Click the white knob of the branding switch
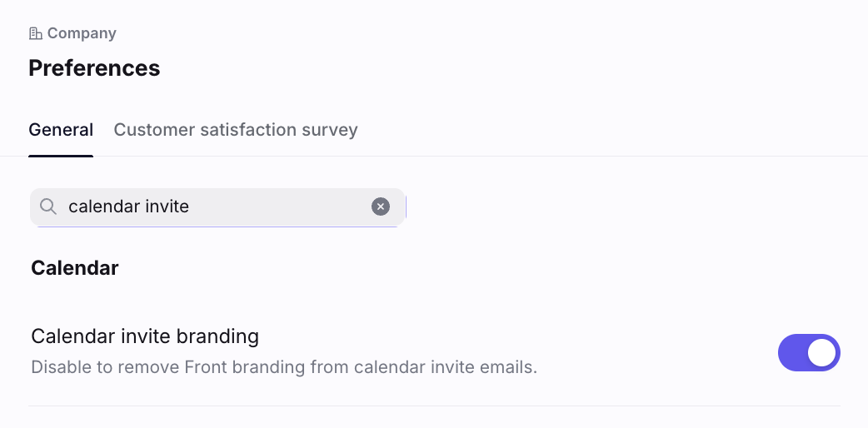 point(821,353)
